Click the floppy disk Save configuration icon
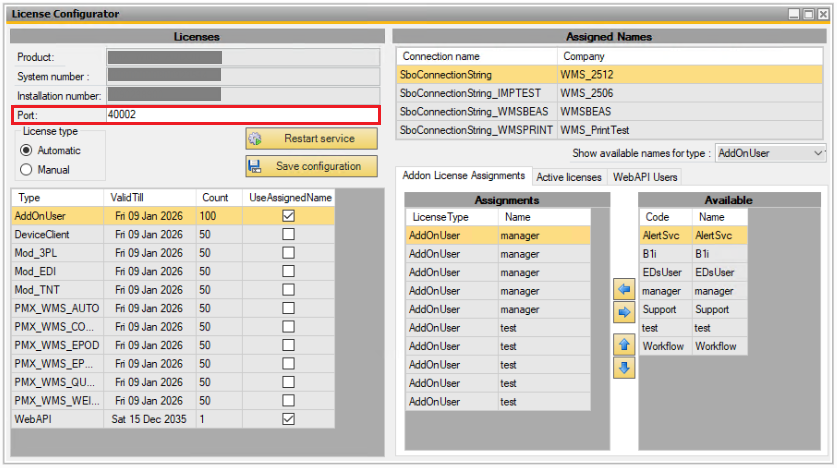The height and width of the screenshot is (468, 837). pyautogui.click(x=256, y=166)
